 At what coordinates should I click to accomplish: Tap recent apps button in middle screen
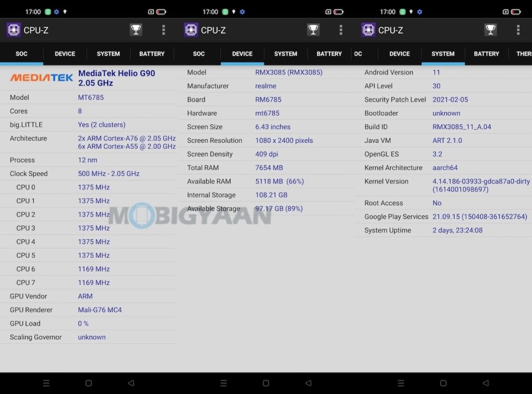coord(223,383)
